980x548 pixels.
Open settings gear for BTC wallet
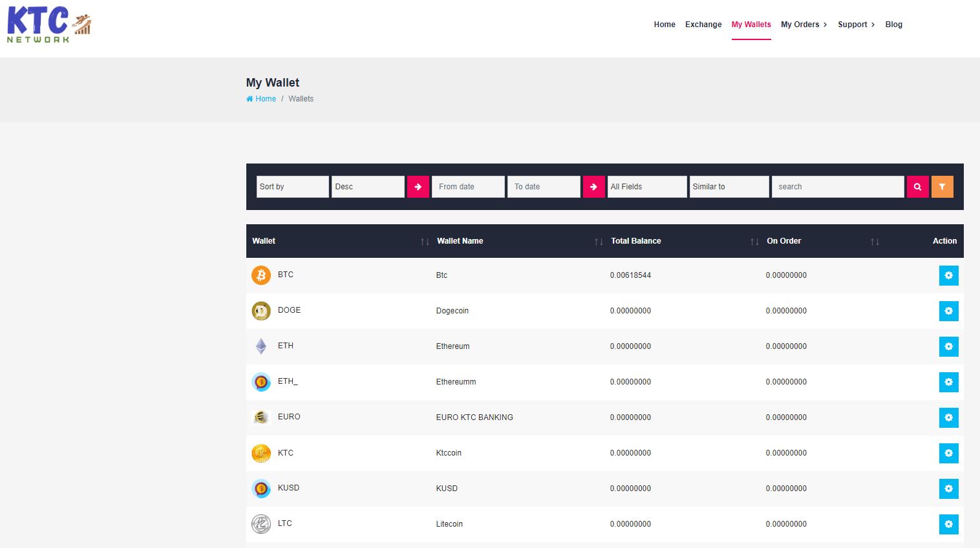948,275
